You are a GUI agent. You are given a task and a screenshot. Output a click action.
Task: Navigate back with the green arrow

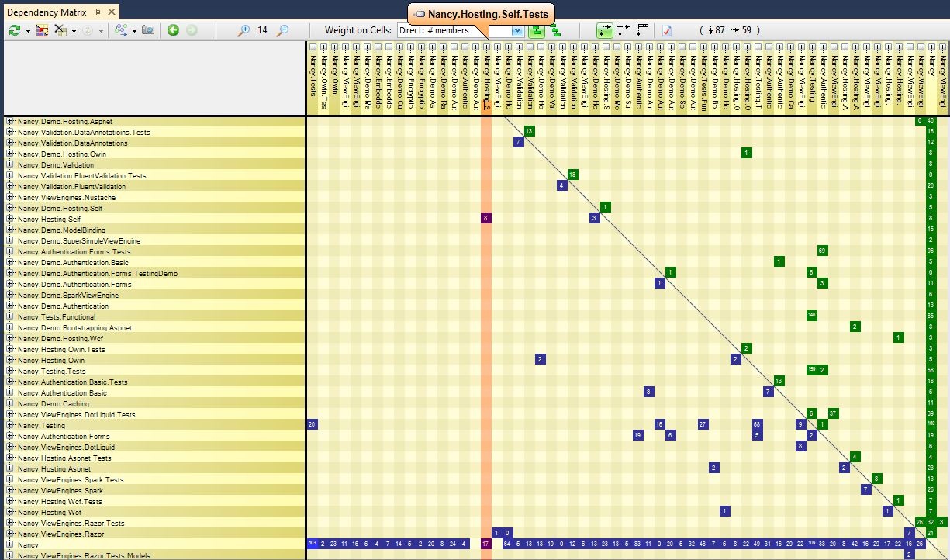click(173, 30)
